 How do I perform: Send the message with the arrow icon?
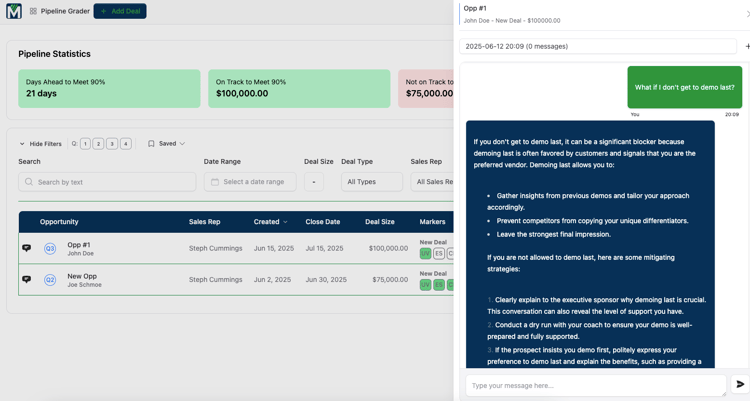tap(740, 384)
